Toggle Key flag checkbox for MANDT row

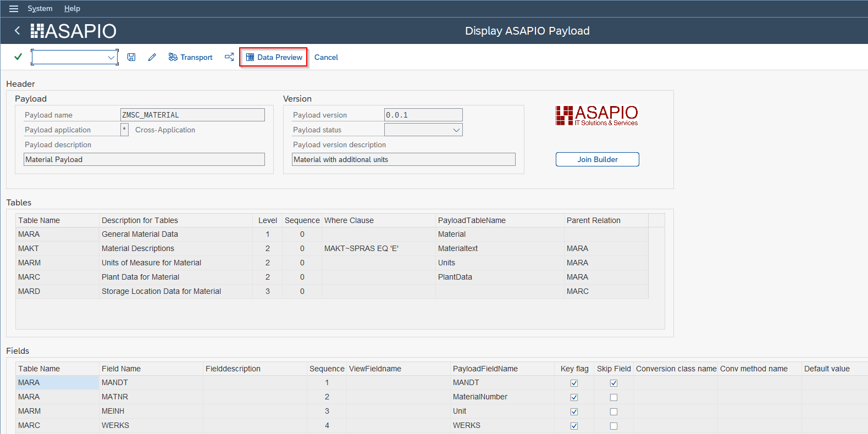[x=574, y=383]
